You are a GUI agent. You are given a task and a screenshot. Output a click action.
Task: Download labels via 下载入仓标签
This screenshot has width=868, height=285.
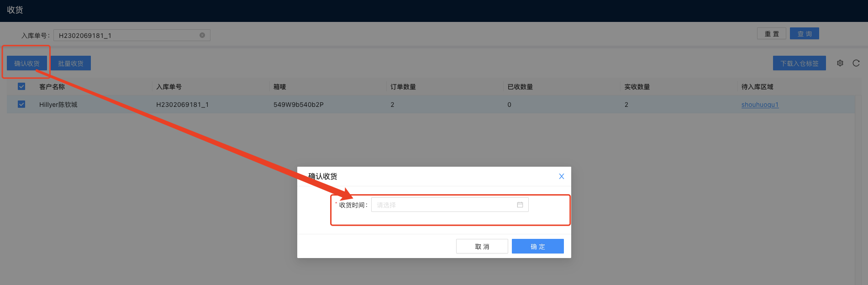click(799, 63)
